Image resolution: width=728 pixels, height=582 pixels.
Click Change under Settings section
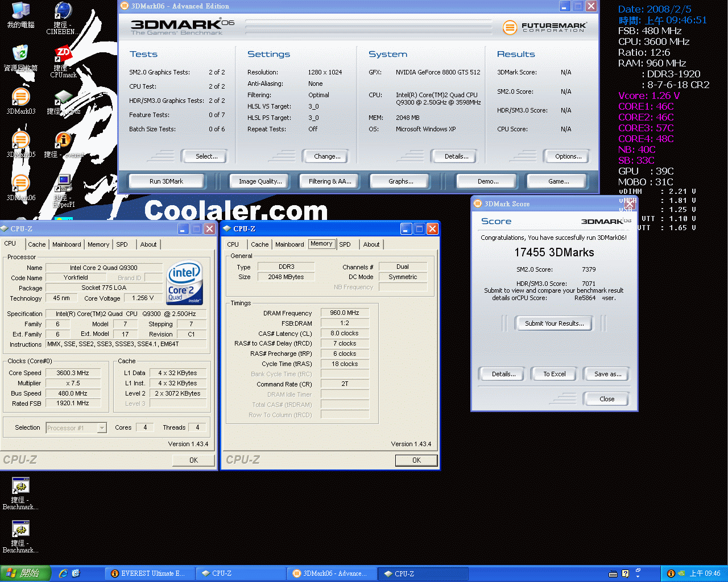click(327, 156)
